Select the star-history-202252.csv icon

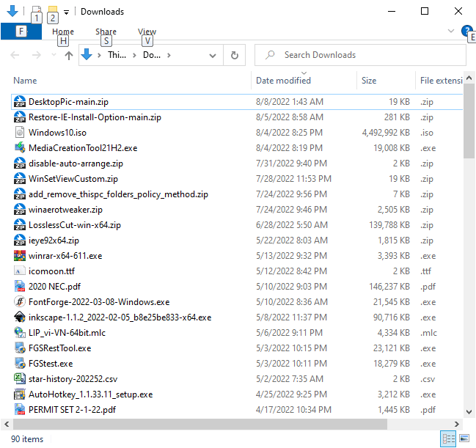click(x=20, y=379)
